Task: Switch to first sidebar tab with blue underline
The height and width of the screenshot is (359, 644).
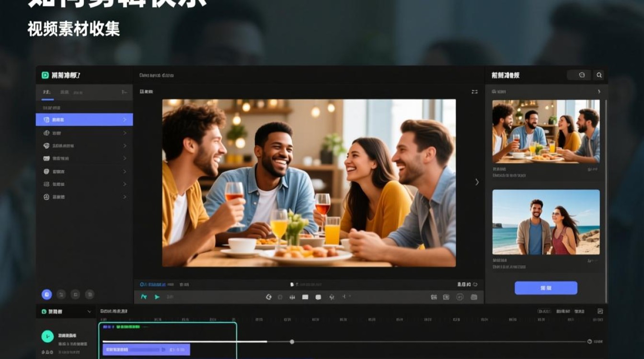Action: pos(46,92)
